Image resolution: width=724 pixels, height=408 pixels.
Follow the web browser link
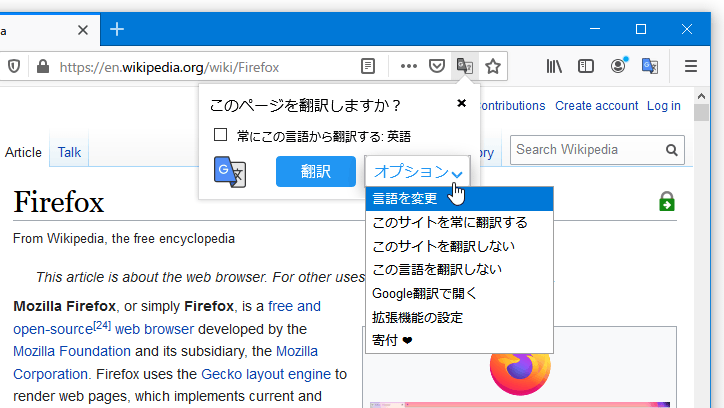(154, 329)
